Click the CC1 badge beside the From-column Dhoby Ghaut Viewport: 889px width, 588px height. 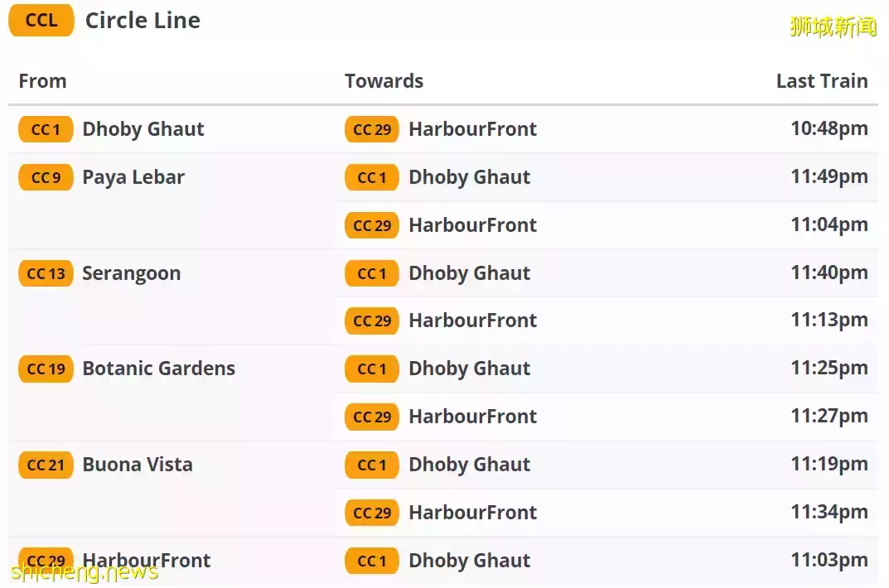(46, 129)
